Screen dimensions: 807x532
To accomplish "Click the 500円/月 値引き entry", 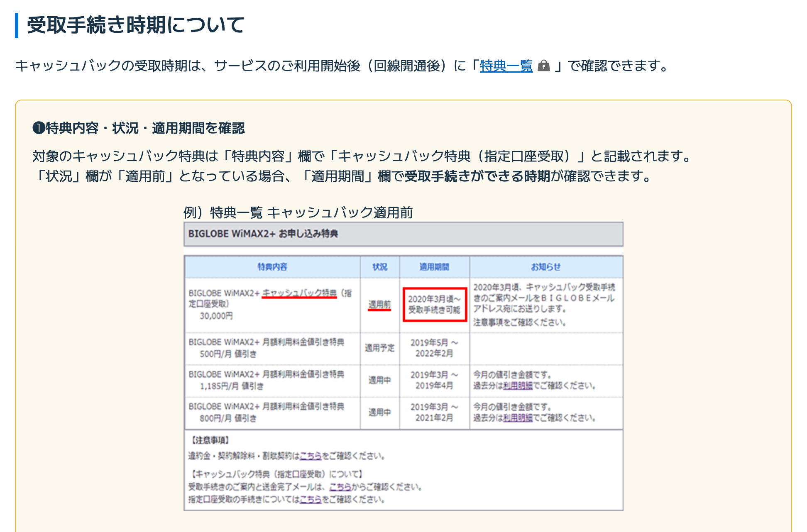I will click(228, 354).
